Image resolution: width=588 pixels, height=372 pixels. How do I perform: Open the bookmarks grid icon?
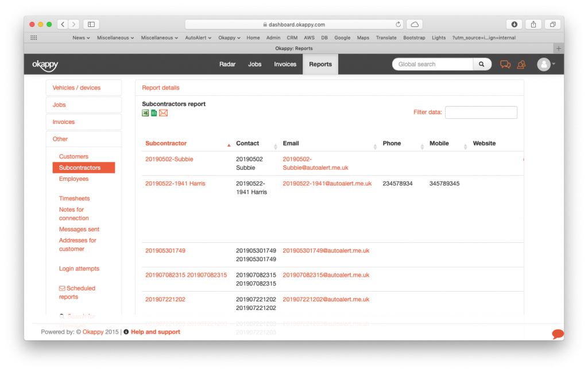coord(34,37)
